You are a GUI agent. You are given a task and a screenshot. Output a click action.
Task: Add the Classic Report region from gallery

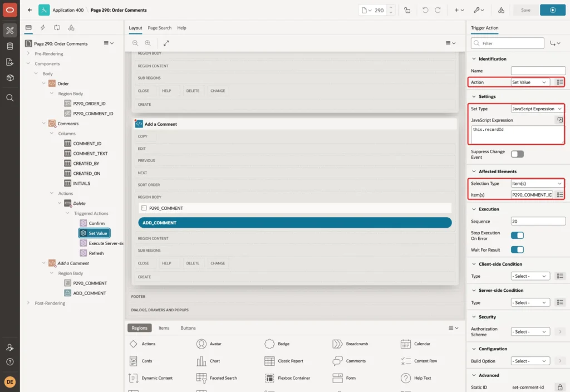[283, 361]
